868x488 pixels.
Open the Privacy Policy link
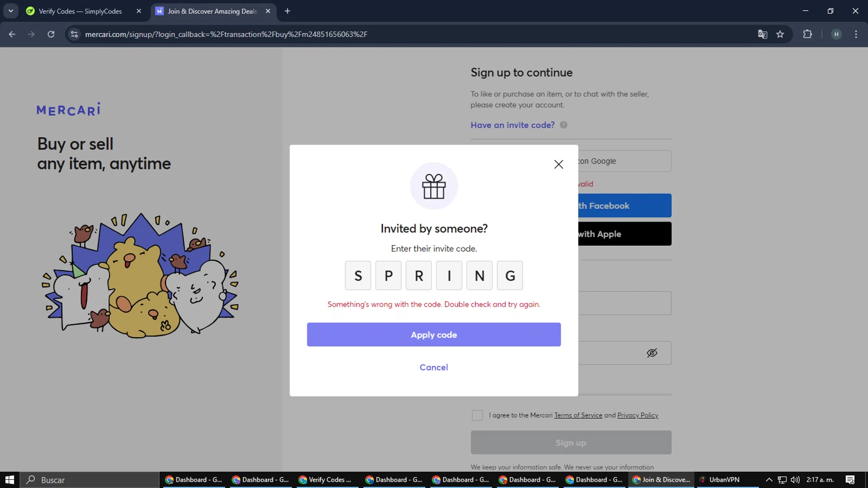pos(638,415)
